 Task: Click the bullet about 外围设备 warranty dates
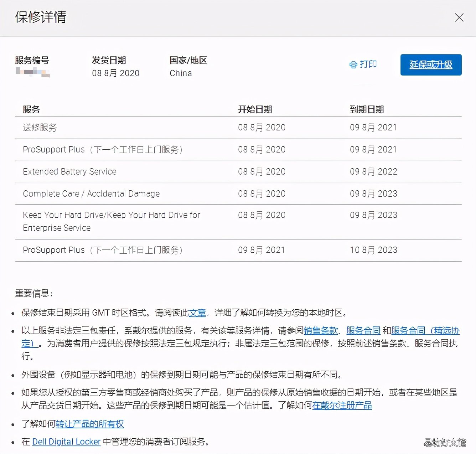[182, 375]
